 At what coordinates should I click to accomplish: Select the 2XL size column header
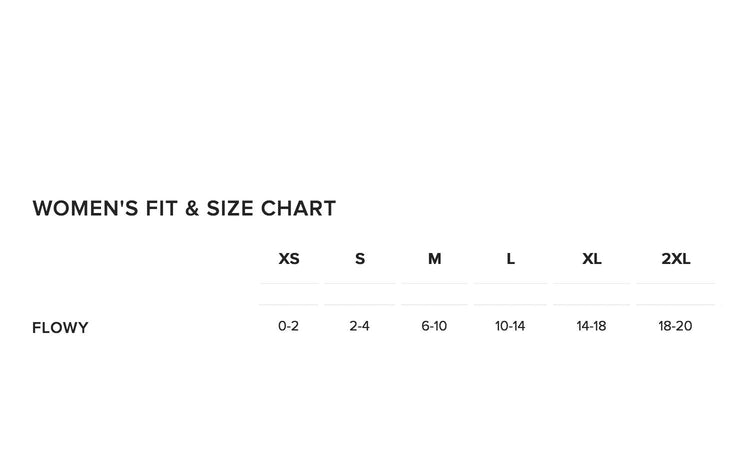[676, 259]
